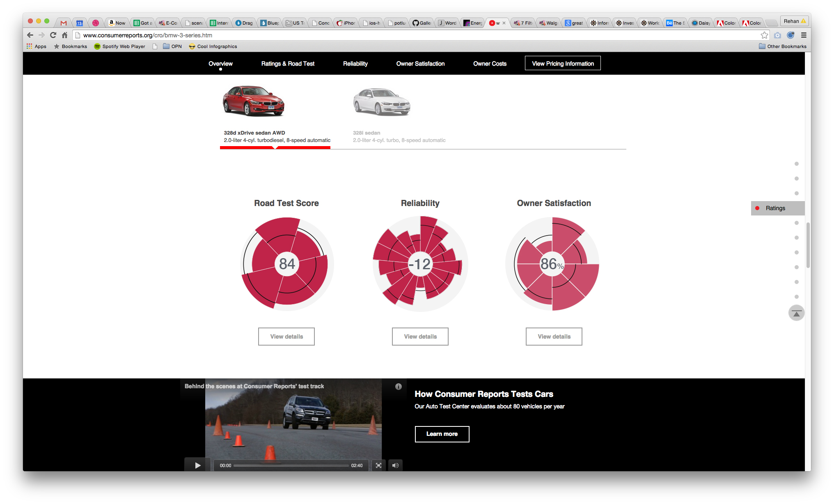The height and width of the screenshot is (504, 834).
Task: View details for Reliability
Action: pos(420,337)
